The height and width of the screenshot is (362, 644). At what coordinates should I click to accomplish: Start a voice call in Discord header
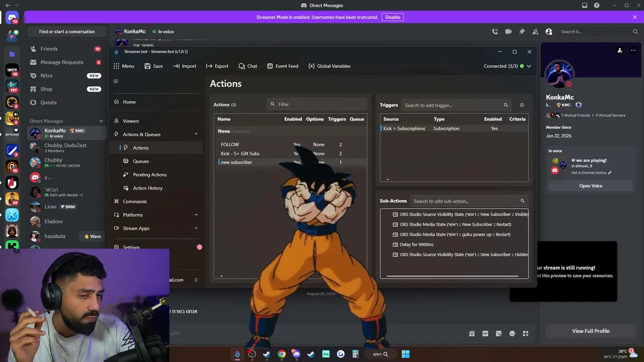pyautogui.click(x=495, y=32)
